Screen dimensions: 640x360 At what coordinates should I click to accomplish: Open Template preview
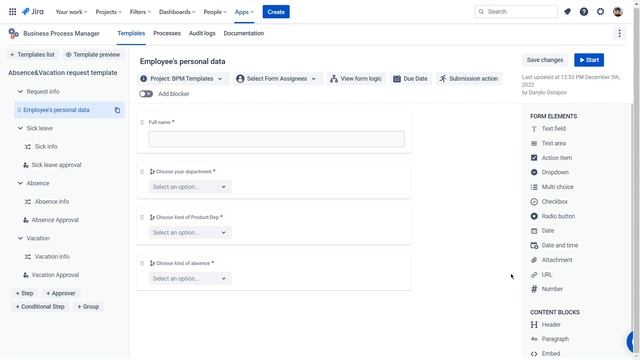(93, 55)
